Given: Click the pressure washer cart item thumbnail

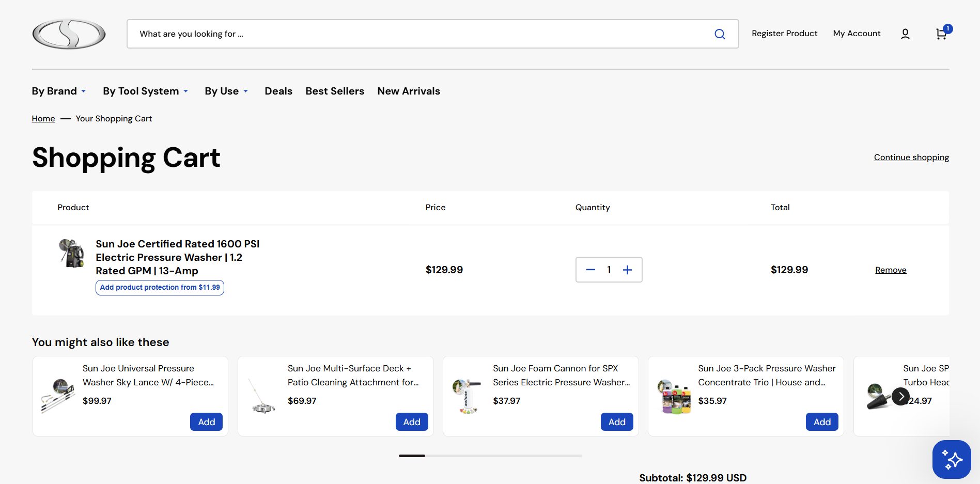Looking at the screenshot, I should pos(72,253).
